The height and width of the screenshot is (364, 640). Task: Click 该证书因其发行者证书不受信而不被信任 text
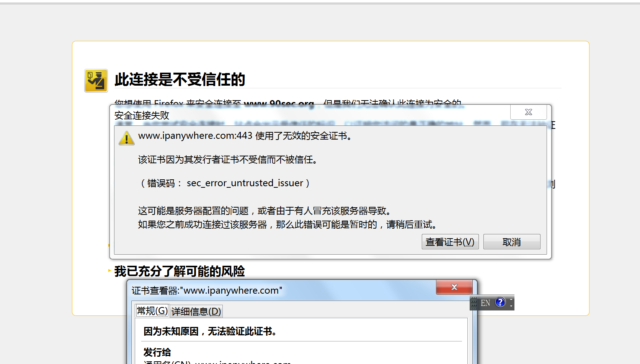pyautogui.click(x=228, y=159)
